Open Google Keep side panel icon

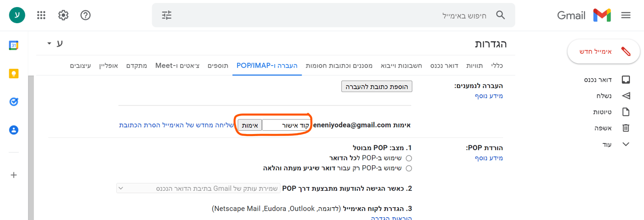[14, 74]
